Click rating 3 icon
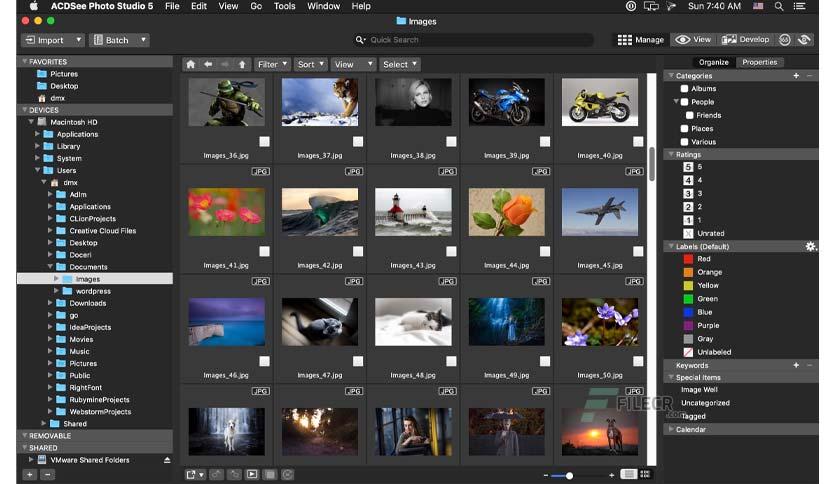Image resolution: width=836 pixels, height=484 pixels. click(x=688, y=193)
